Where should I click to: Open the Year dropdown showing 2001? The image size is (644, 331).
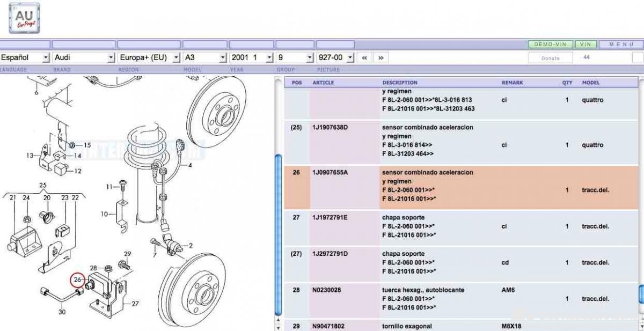pyautogui.click(x=252, y=57)
